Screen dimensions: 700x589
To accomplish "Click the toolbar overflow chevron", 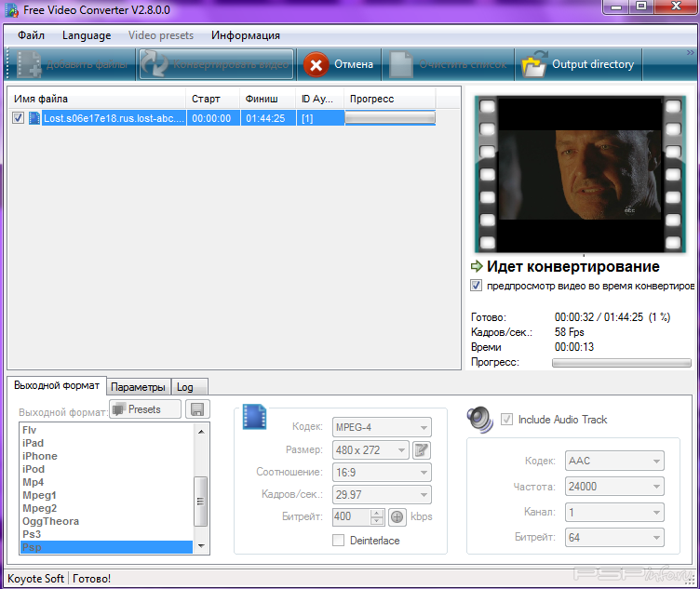I will [x=690, y=53].
